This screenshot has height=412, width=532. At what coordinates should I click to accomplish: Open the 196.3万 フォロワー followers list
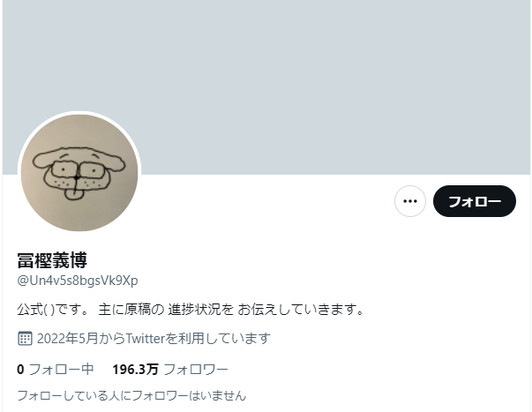tap(170, 370)
